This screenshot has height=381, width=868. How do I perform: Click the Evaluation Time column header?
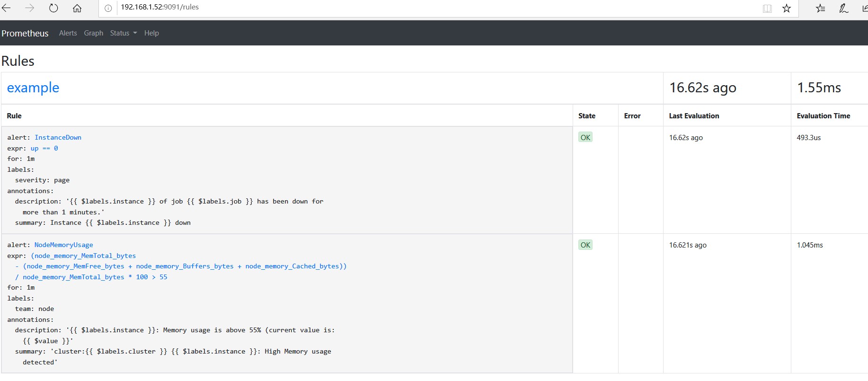[824, 115]
